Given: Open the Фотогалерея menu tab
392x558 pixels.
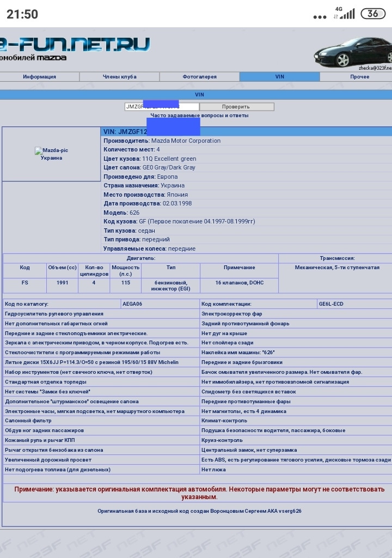Looking at the screenshot, I should tap(200, 76).
